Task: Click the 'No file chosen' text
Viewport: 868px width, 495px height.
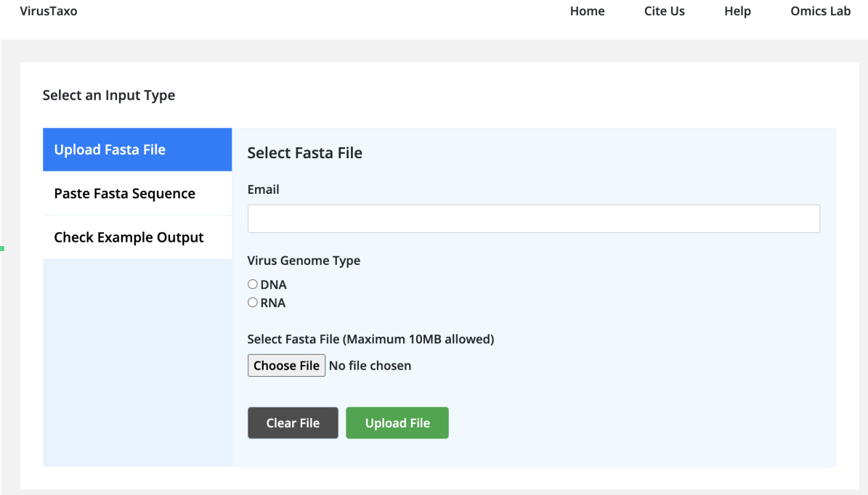Action: [370, 366]
